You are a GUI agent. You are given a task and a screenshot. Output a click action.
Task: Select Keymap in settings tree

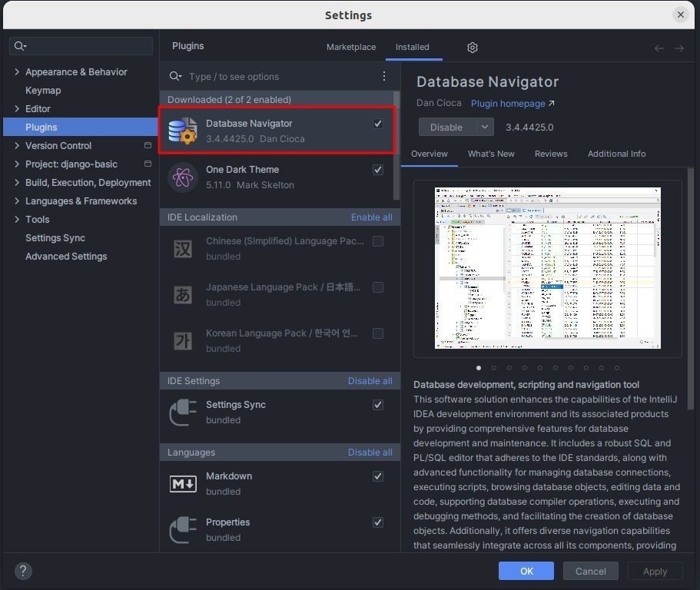(43, 90)
